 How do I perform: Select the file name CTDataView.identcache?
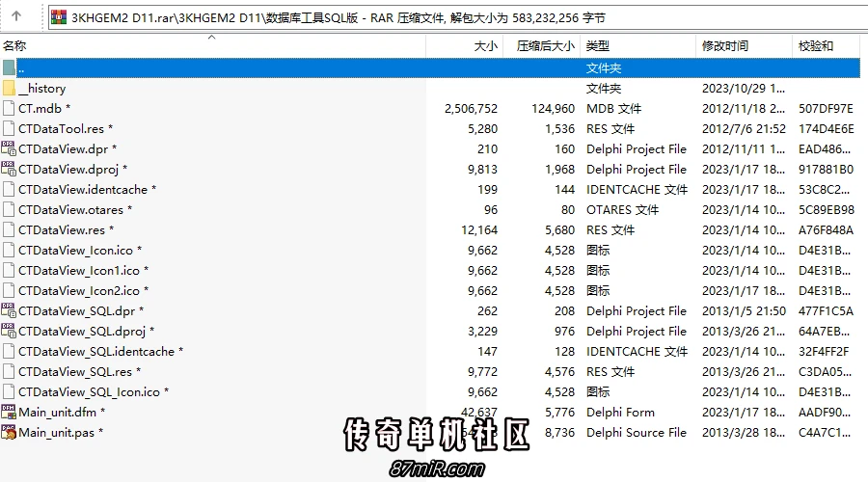click(x=83, y=190)
